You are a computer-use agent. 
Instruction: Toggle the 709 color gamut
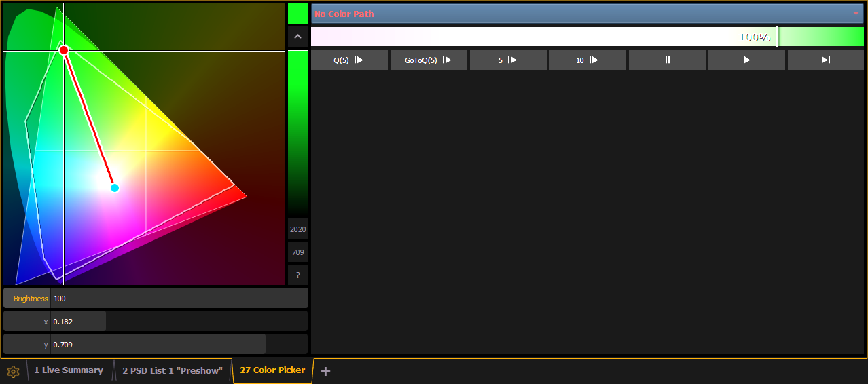click(x=297, y=252)
